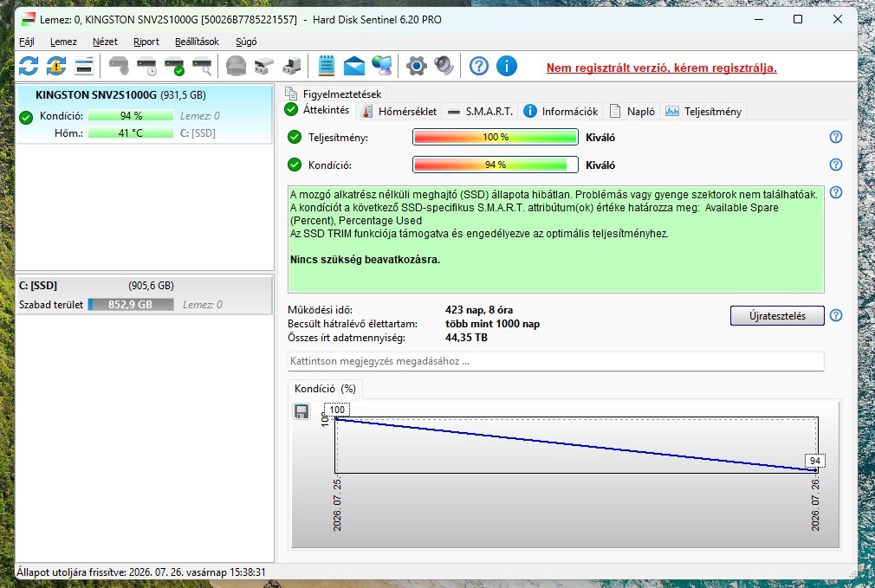Open the Fájl menu
The image size is (875, 588).
27,42
